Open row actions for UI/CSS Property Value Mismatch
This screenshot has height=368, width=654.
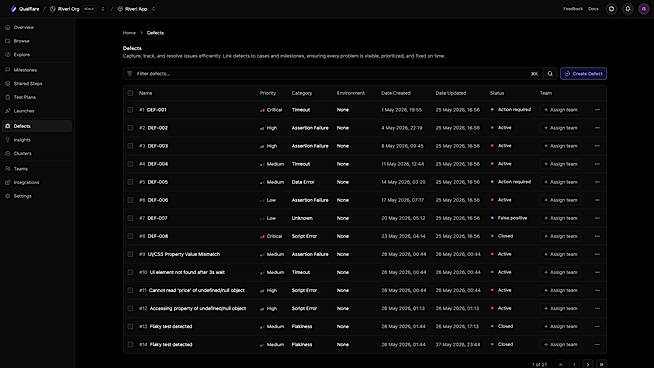coord(597,254)
